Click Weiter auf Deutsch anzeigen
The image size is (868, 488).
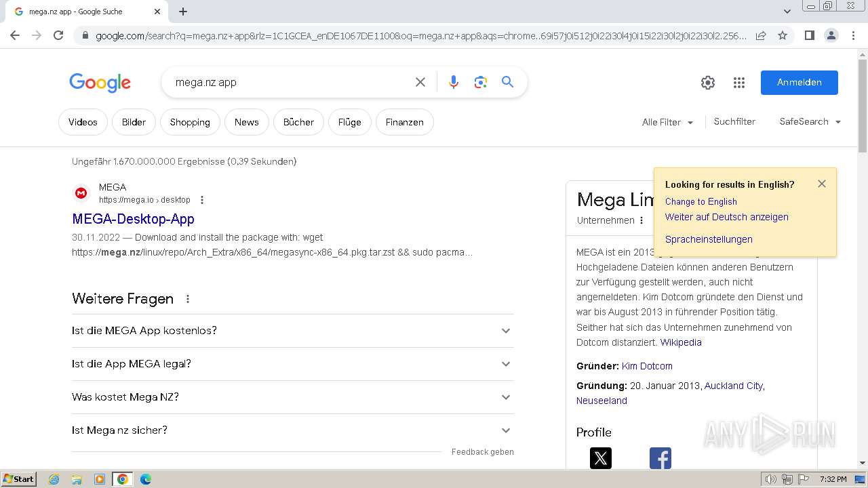tap(726, 217)
